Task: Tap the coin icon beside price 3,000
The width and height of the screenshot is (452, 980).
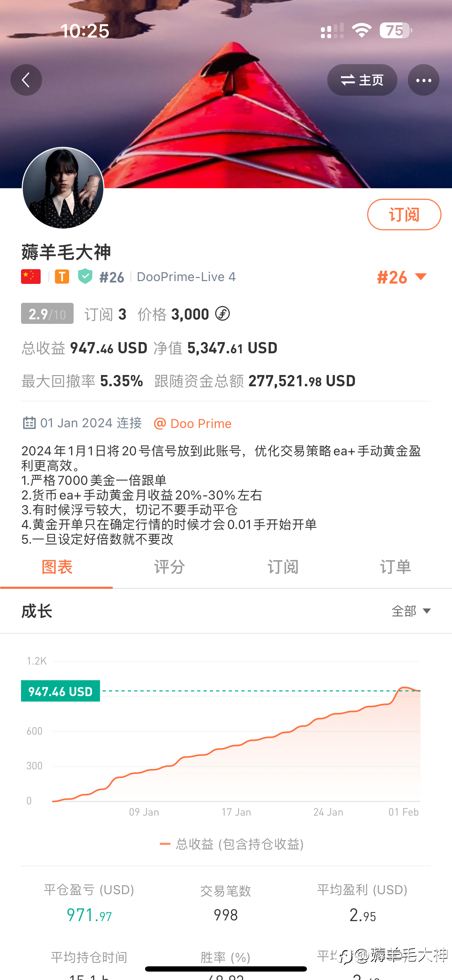Action: (222, 314)
